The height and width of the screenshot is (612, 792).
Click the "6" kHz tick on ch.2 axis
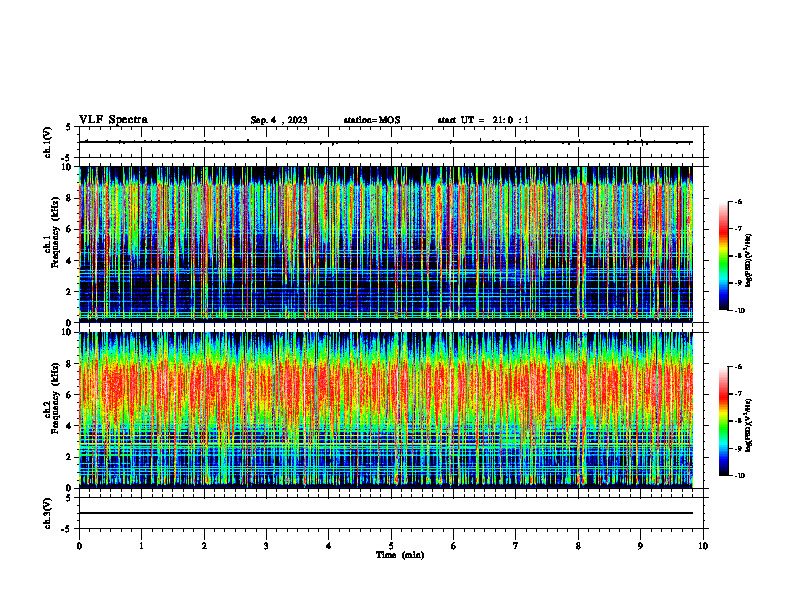(71, 395)
